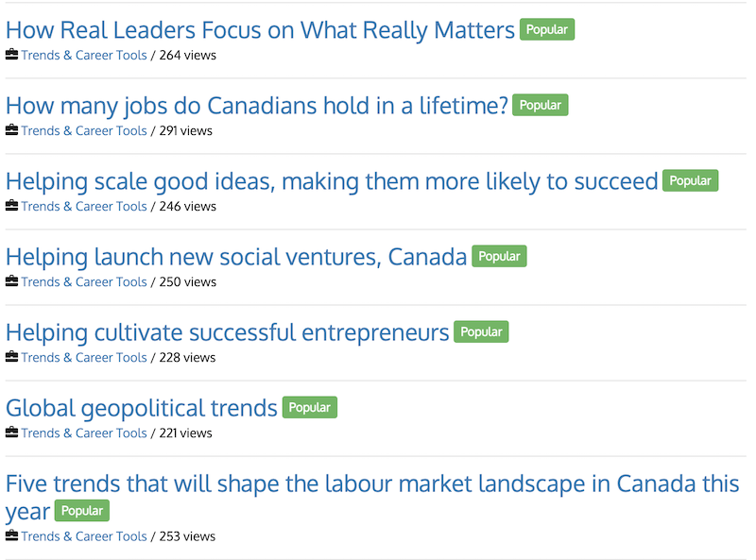Open "Helping scale good ideas" article
This screenshot has width=756, height=560.
332,181
